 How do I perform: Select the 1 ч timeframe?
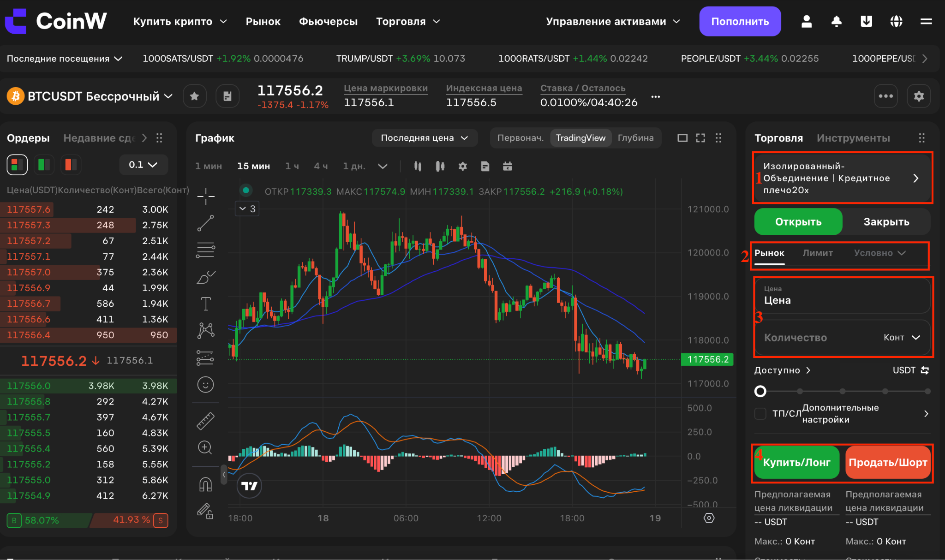(292, 166)
